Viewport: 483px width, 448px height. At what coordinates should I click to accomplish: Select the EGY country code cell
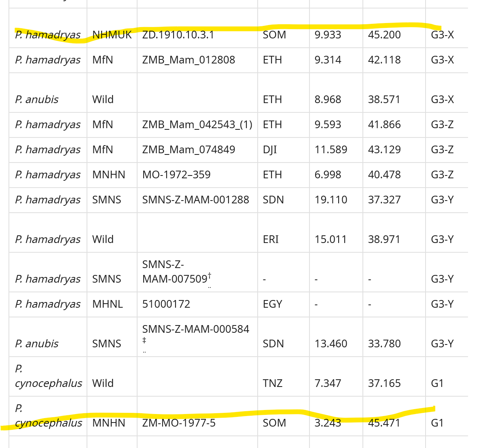[x=272, y=304]
